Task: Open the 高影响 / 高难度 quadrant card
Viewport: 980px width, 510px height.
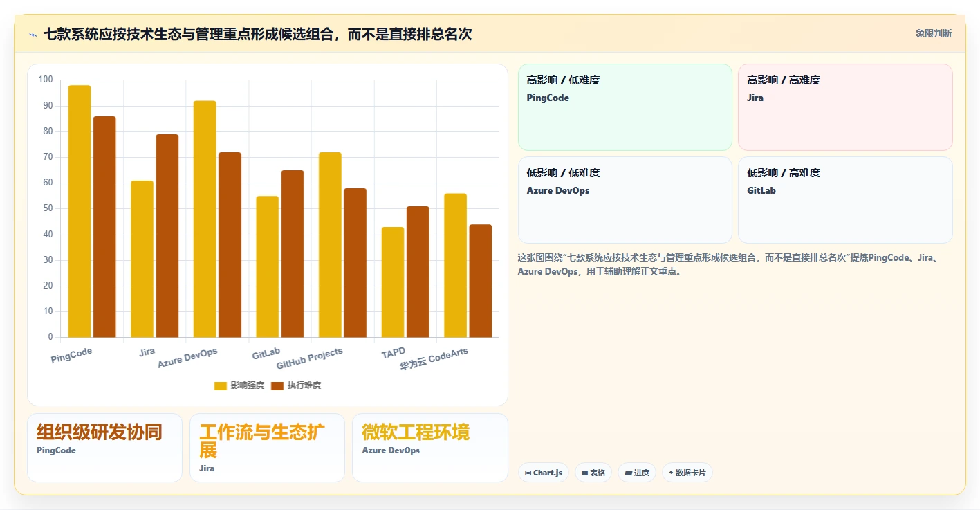Action: pyautogui.click(x=845, y=107)
